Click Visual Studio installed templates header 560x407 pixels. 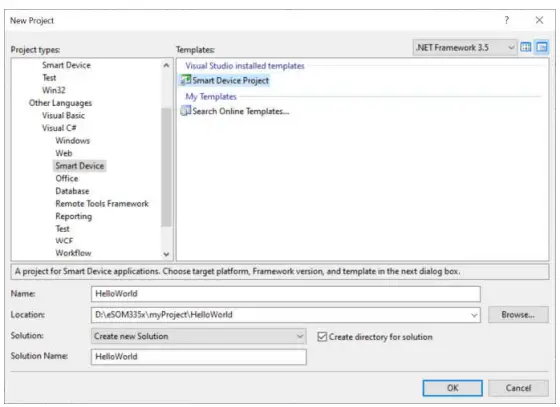click(245, 66)
